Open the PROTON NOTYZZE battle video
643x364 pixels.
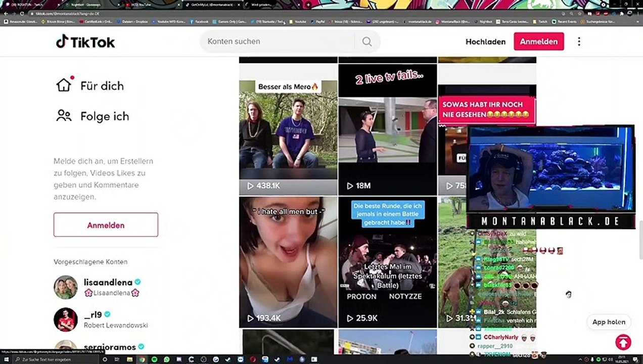(x=387, y=262)
